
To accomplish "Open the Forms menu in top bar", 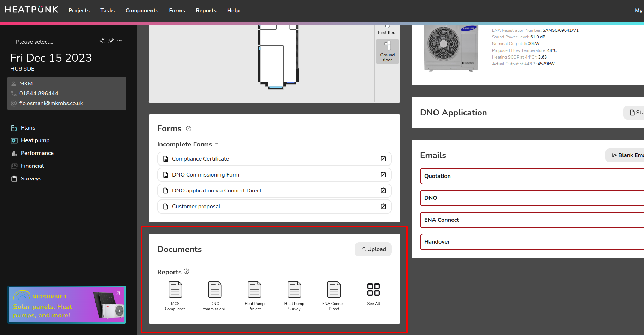I will point(177,11).
